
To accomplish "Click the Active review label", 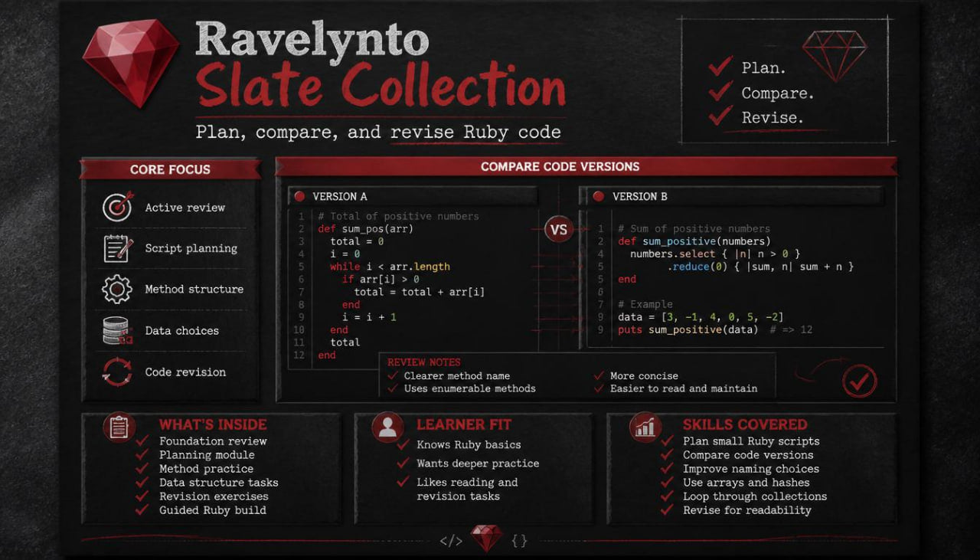I will click(185, 207).
